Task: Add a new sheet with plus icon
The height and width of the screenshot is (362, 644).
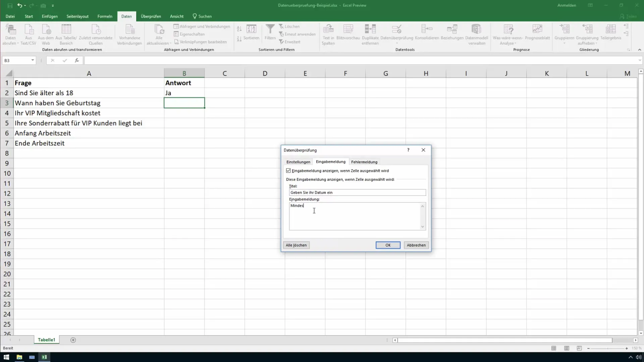Action: pos(73,340)
